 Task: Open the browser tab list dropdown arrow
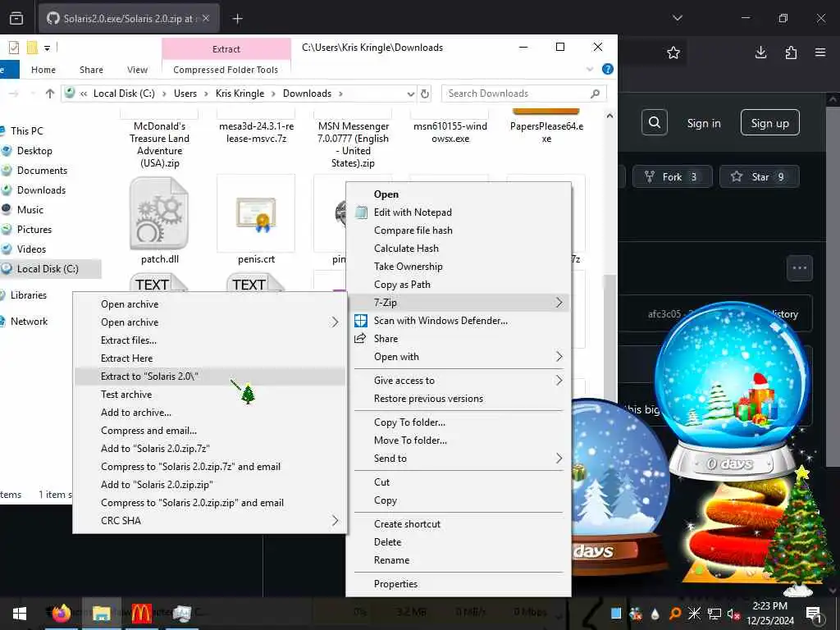point(677,18)
